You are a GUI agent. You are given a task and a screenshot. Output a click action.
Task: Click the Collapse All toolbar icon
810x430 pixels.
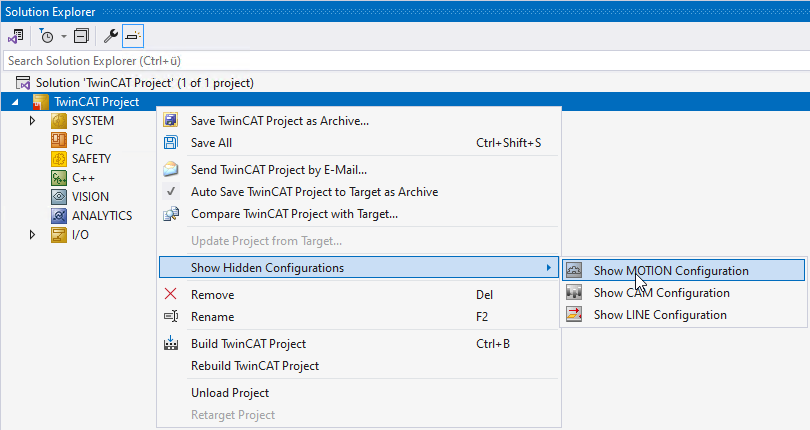click(x=81, y=36)
